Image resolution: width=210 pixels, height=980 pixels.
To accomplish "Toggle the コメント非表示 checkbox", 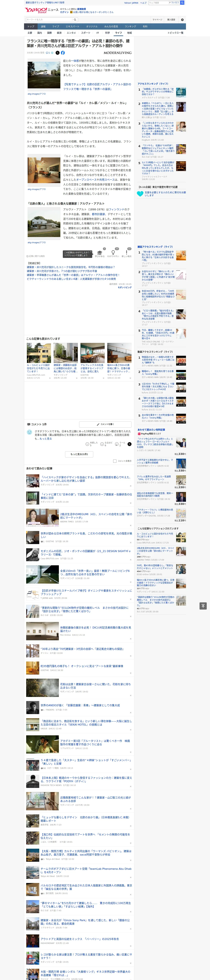I will pos(115,461).
